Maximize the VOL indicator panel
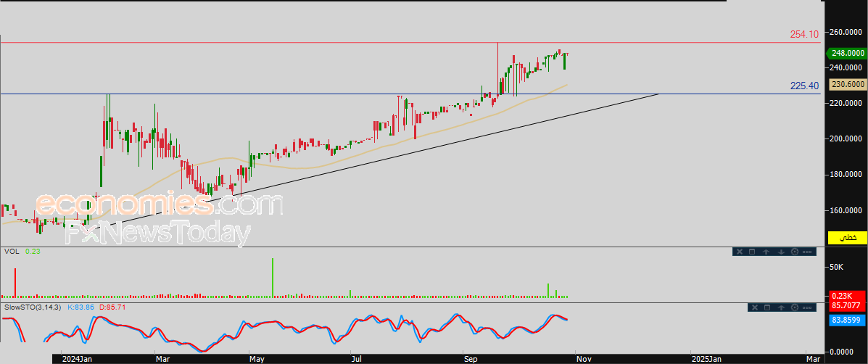868x364 pixels. [x=752, y=252]
